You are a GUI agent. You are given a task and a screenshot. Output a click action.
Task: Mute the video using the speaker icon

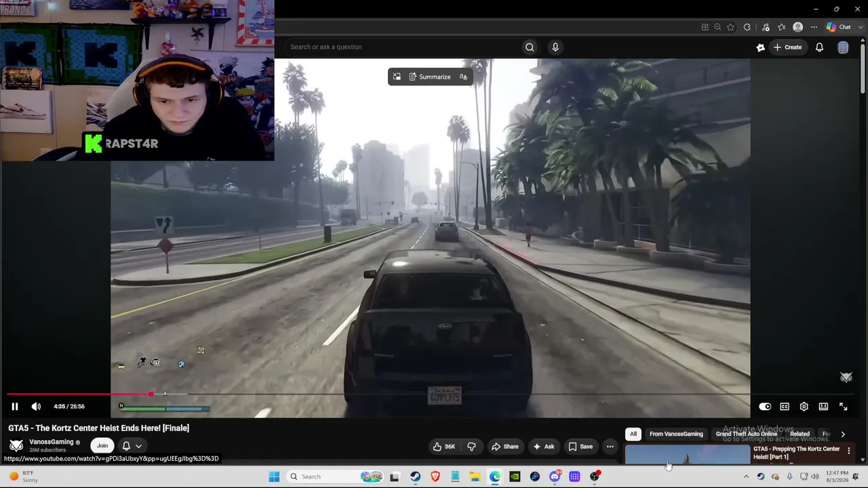point(36,407)
